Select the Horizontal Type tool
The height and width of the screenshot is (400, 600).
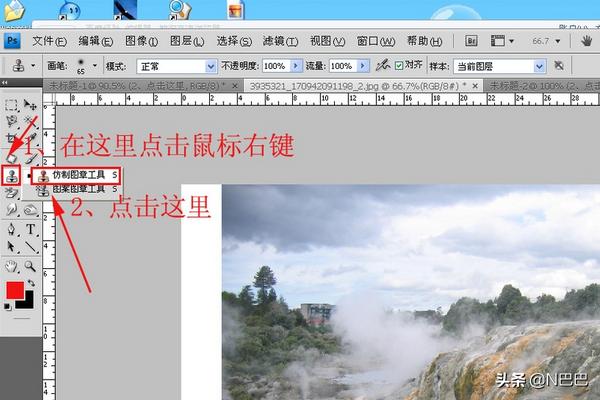click(x=30, y=229)
